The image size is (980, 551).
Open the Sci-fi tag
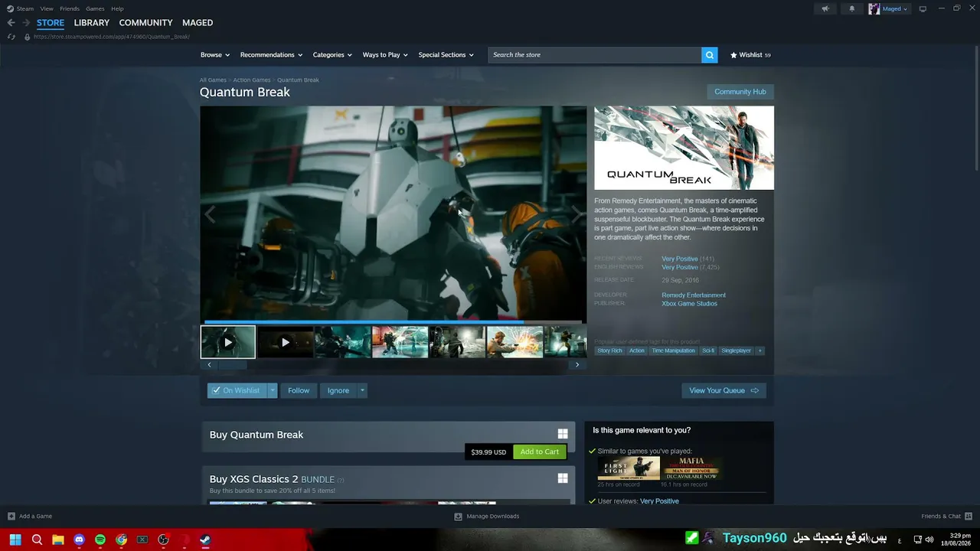pyautogui.click(x=708, y=350)
